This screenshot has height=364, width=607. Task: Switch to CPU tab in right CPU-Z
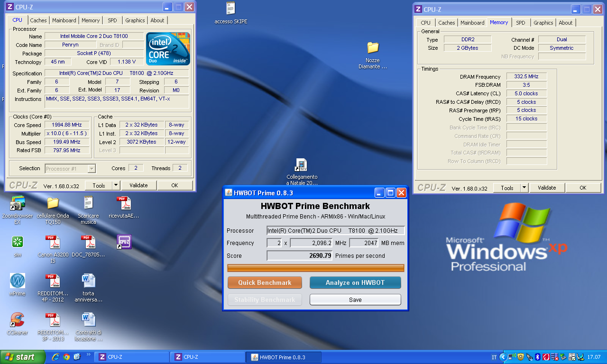pos(426,23)
